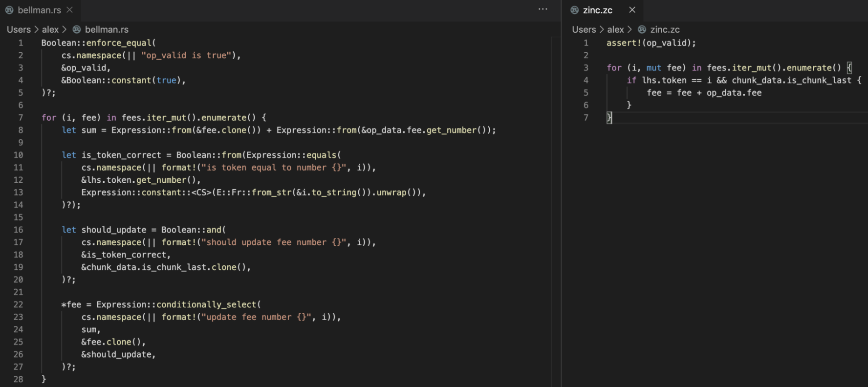Open the Users breadcrumb in bellman.rs pane
Viewport: 868px width, 387px height.
point(19,30)
